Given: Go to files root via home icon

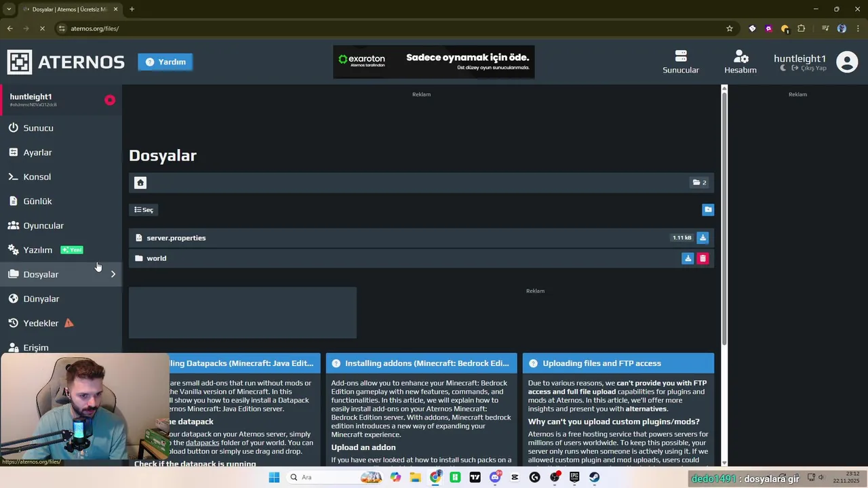Looking at the screenshot, I should [140, 182].
